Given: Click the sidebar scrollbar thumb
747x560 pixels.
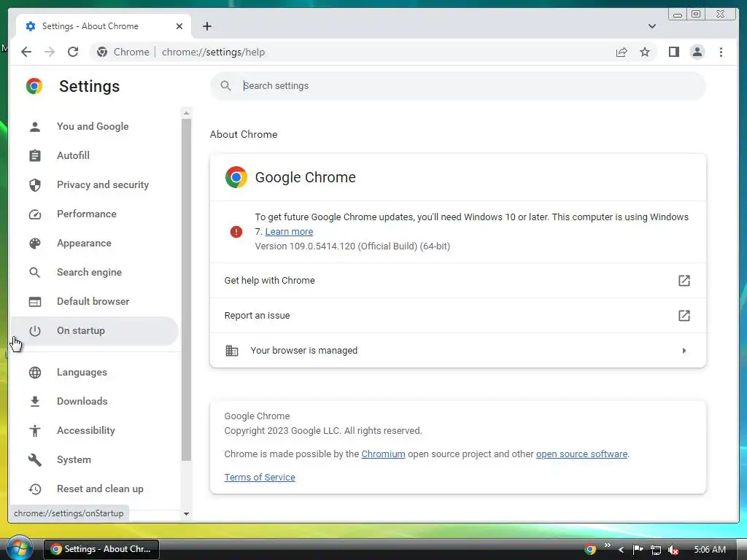Looking at the screenshot, I should tap(186, 289).
